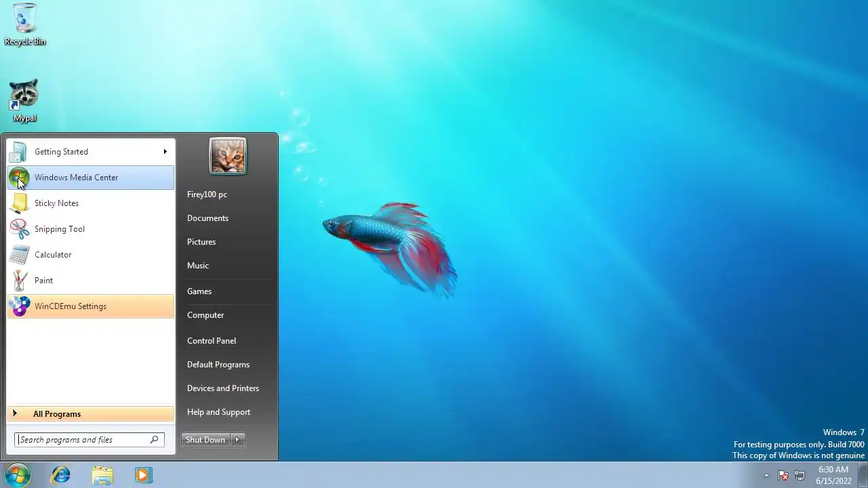Open Devices and Printers
The width and height of the screenshot is (868, 488).
(x=223, y=388)
